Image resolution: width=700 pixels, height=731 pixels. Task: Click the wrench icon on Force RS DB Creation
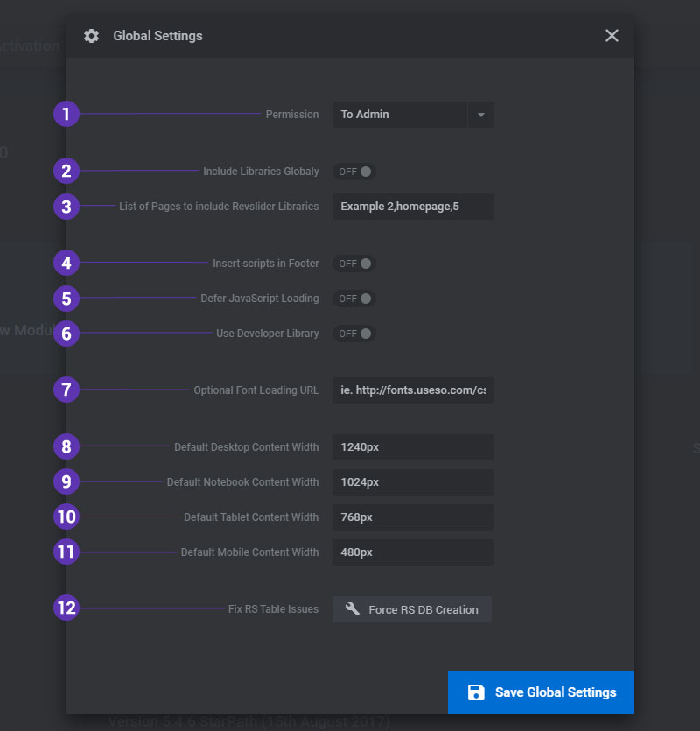(x=352, y=609)
